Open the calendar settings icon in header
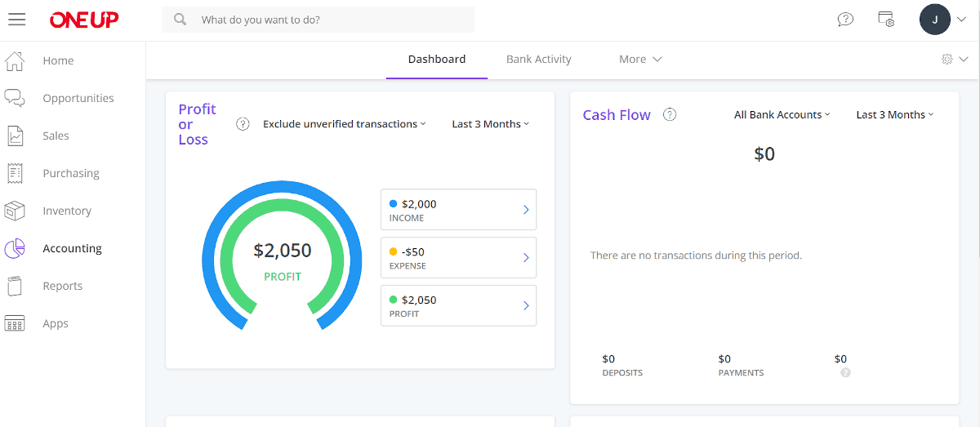 (x=886, y=19)
